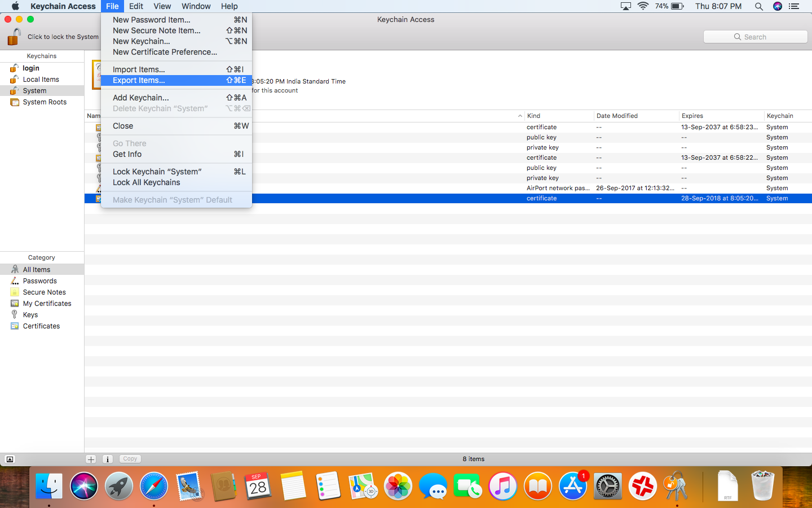Open Reminders list icon in Dock
This screenshot has height=508, width=812.
(x=328, y=486)
